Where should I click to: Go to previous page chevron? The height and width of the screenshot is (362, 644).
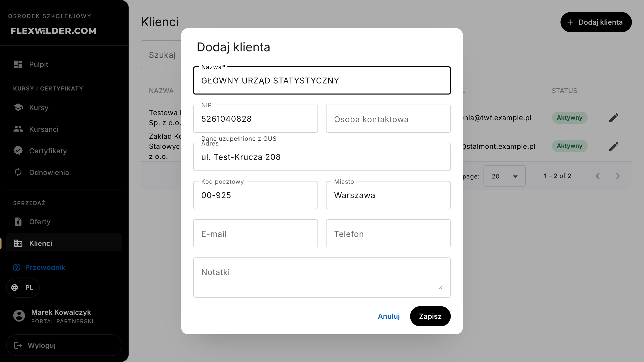point(598,176)
